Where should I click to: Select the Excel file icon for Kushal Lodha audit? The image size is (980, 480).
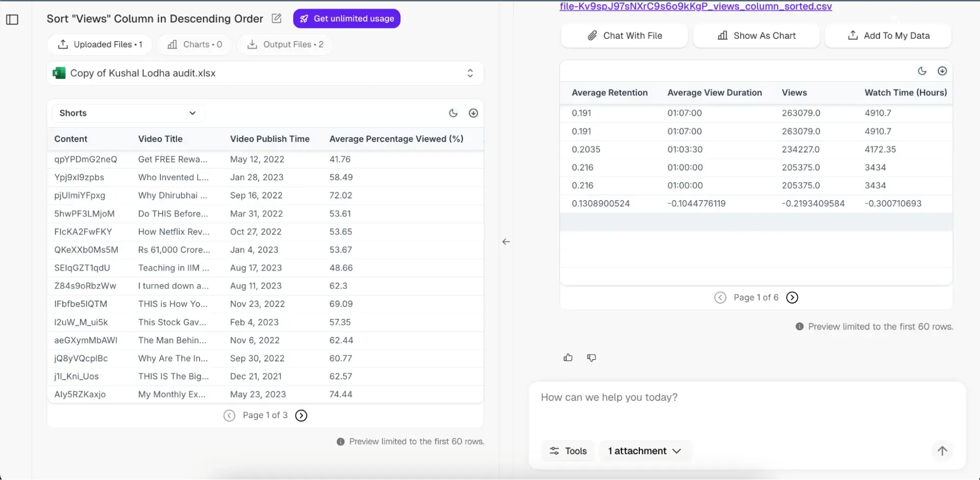click(59, 72)
